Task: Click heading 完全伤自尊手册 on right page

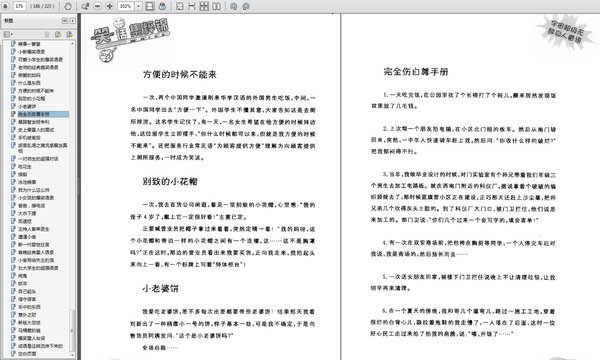Action: 416,72
